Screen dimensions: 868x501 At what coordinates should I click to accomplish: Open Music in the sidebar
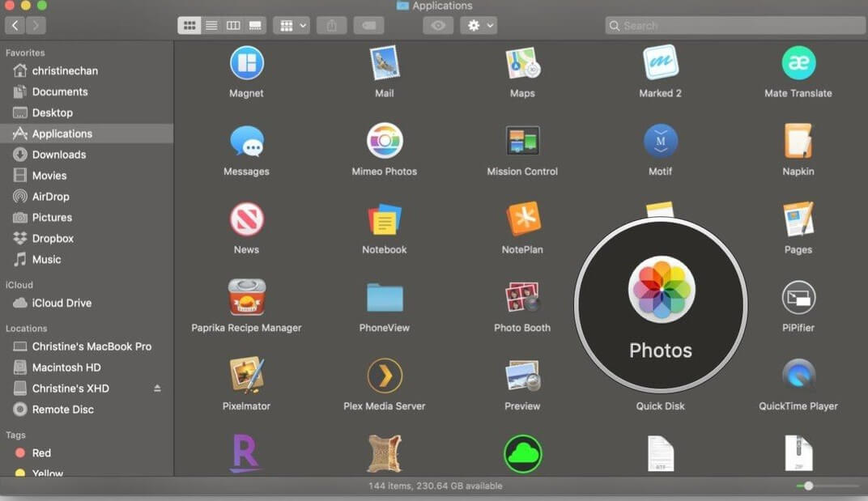87,259
